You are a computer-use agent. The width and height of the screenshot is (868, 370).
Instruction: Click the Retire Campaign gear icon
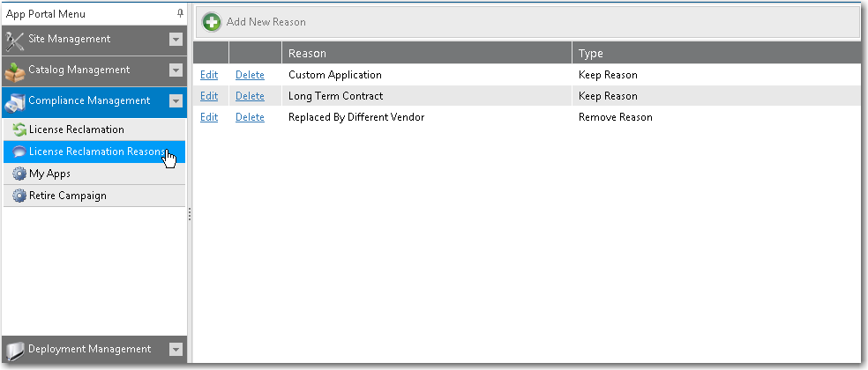click(x=19, y=196)
